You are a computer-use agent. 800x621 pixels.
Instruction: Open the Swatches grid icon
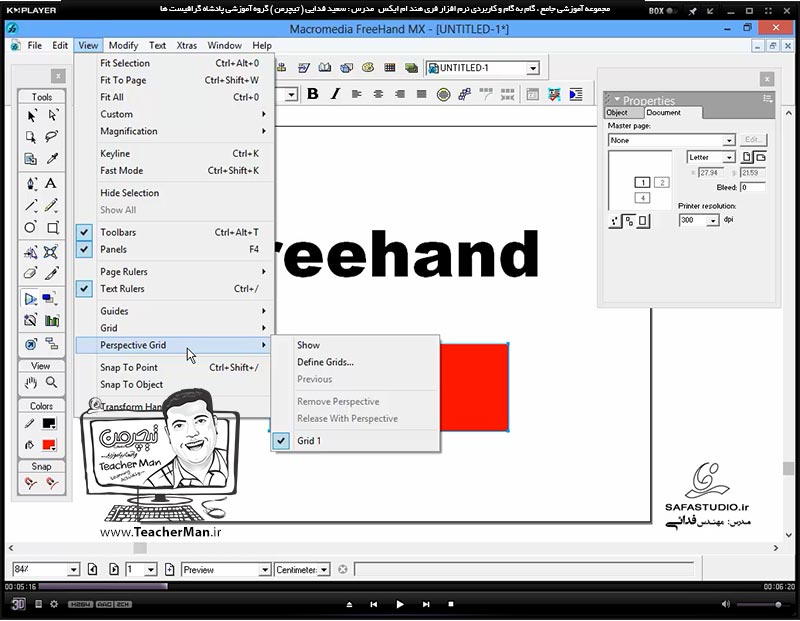[389, 67]
